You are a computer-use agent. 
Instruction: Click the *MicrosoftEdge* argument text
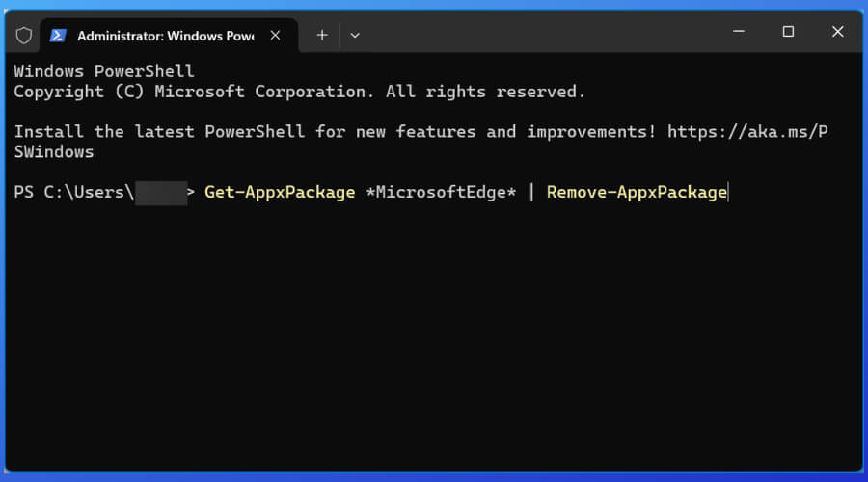click(441, 192)
